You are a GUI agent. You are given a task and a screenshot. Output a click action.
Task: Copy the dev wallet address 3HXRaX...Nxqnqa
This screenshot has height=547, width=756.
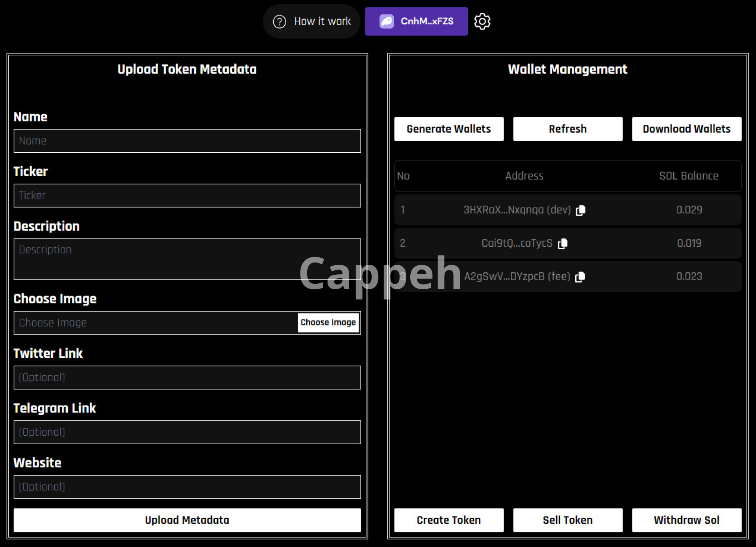pos(580,210)
